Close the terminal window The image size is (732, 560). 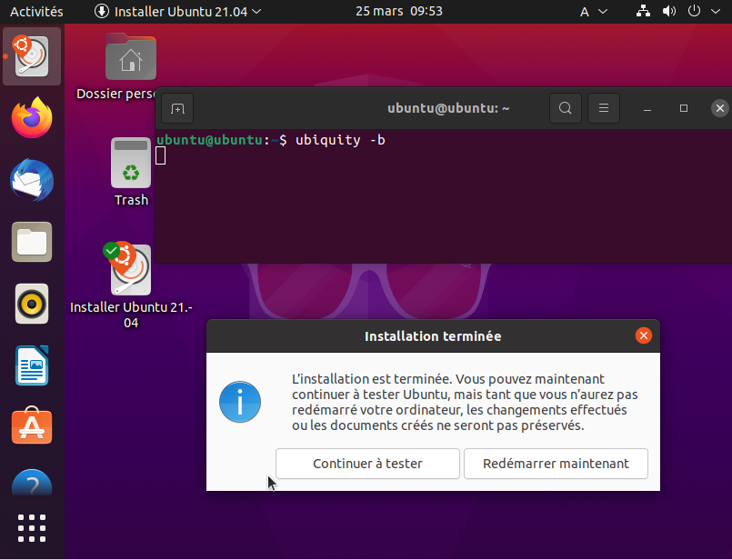(x=720, y=108)
